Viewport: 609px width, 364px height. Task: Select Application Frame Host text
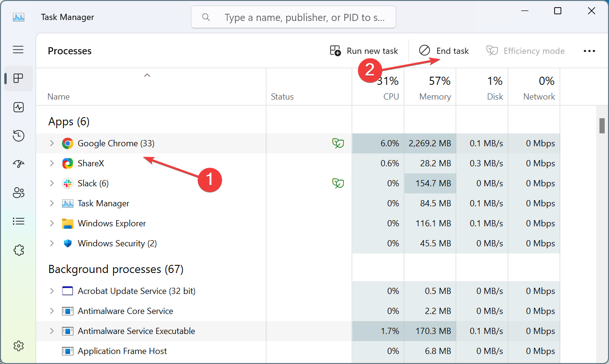[122, 351]
